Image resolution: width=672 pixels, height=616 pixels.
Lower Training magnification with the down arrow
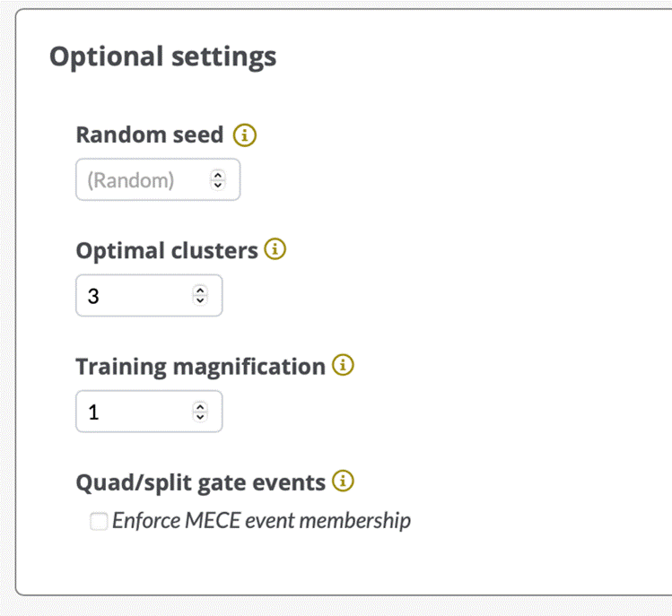[200, 416]
